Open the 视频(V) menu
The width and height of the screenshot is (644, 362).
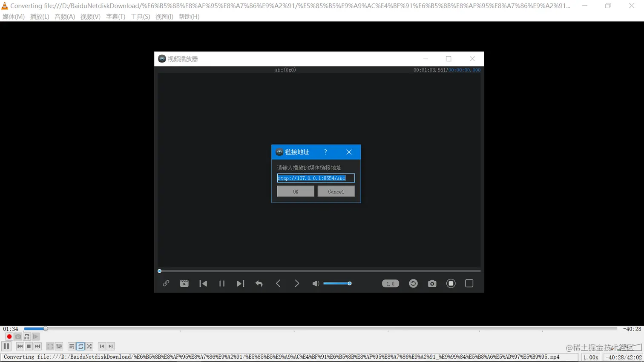point(90,17)
